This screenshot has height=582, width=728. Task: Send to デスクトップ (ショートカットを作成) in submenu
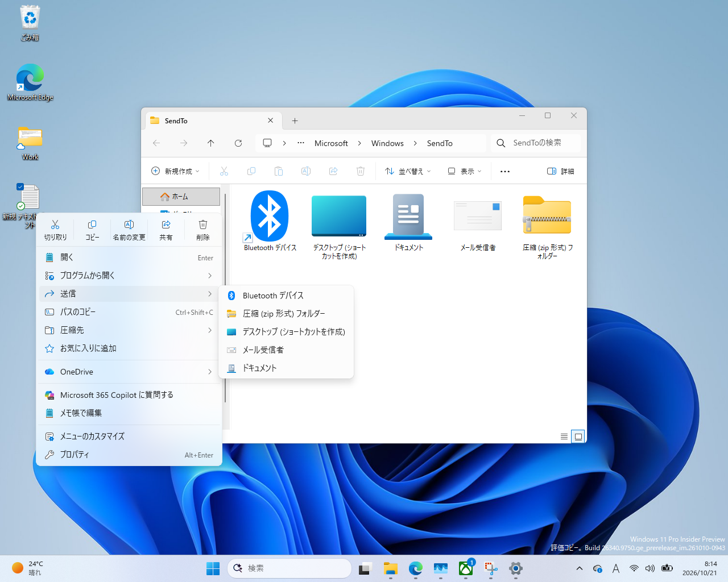click(x=286, y=332)
